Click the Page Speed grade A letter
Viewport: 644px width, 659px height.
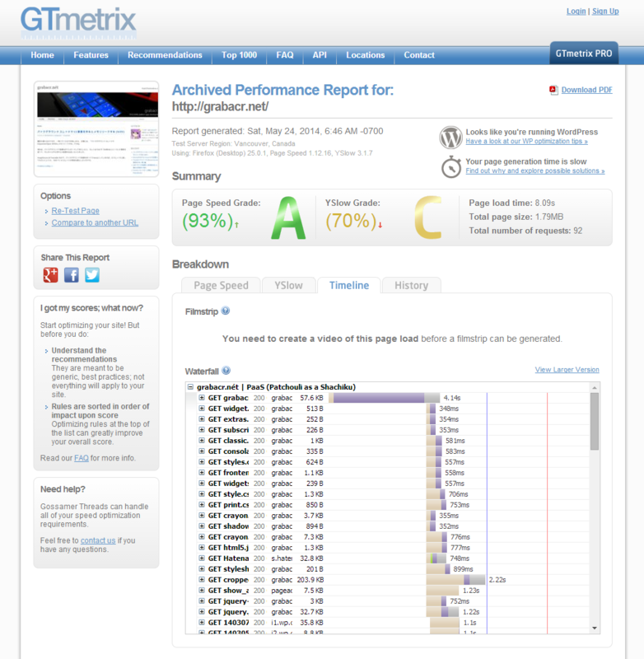coord(287,217)
